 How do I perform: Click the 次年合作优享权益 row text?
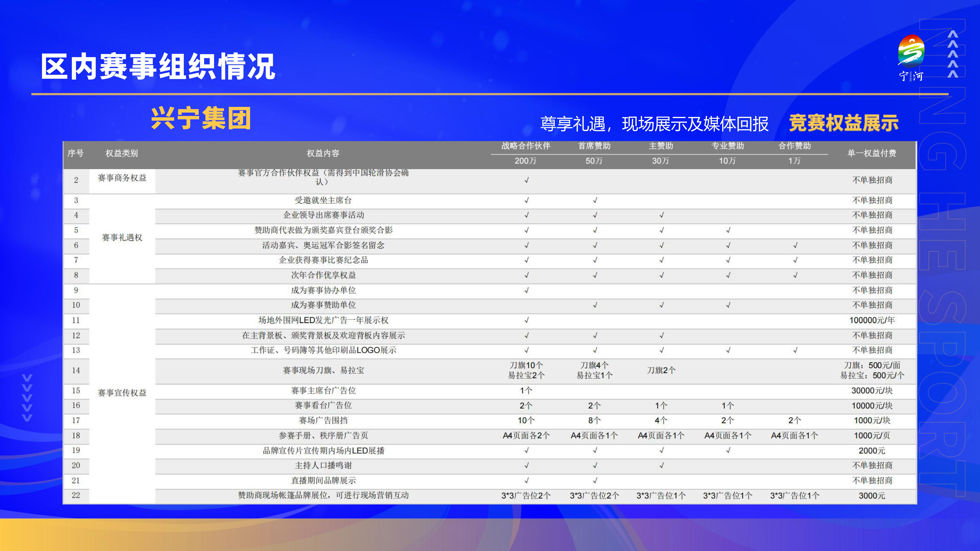click(x=323, y=275)
